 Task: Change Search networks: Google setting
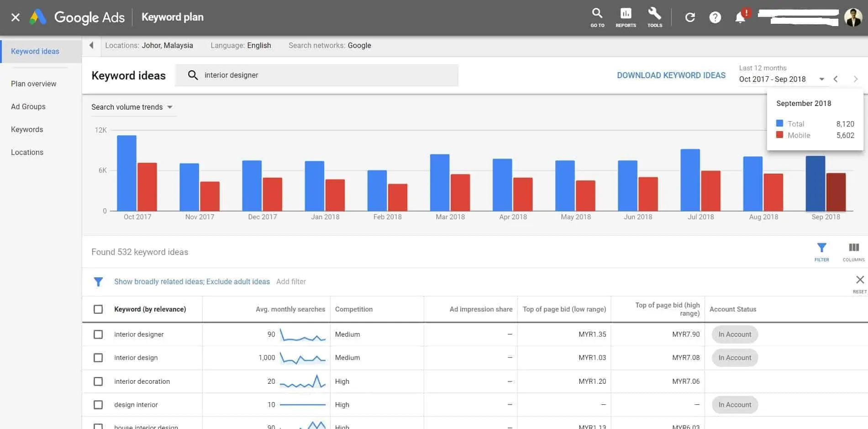330,45
